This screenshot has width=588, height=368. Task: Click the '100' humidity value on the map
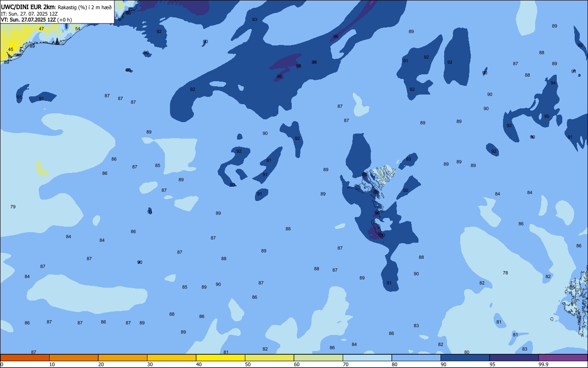pyautogui.click(x=381, y=235)
